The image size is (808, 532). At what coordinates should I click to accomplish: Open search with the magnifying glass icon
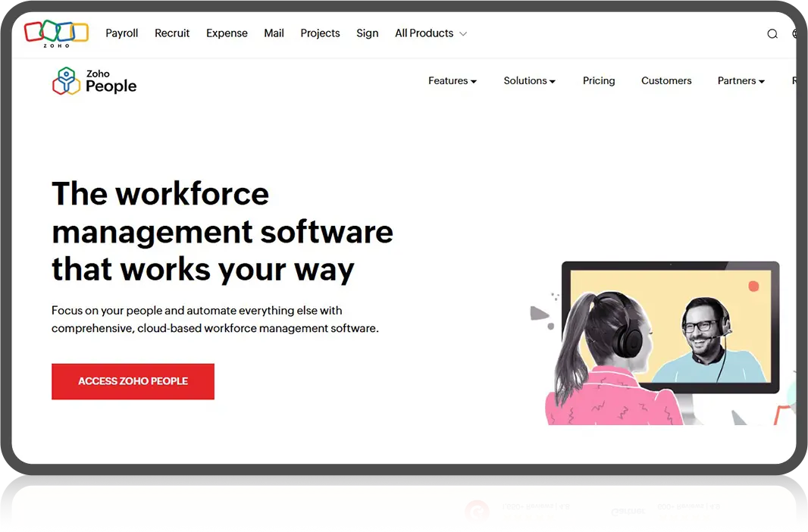click(x=772, y=33)
